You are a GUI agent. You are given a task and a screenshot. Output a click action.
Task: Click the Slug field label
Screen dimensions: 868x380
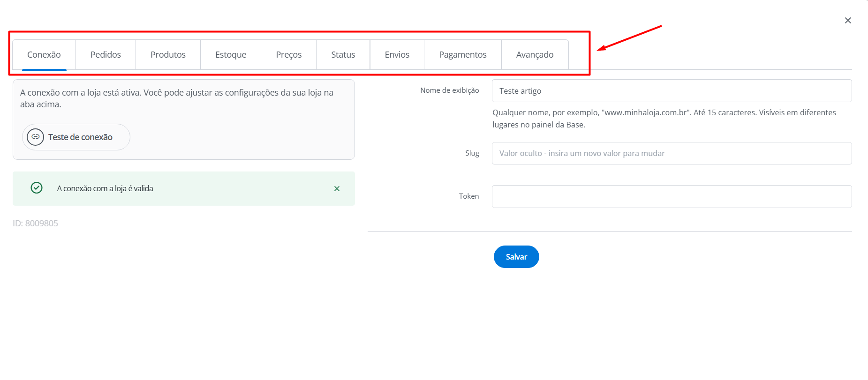coord(472,153)
